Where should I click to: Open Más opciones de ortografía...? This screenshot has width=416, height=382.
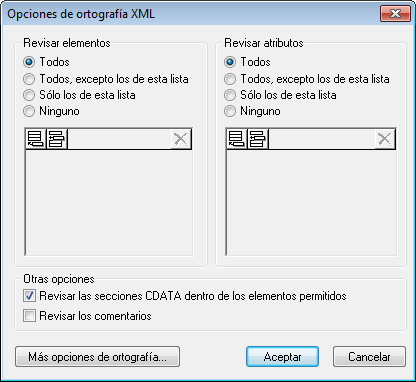point(97,357)
